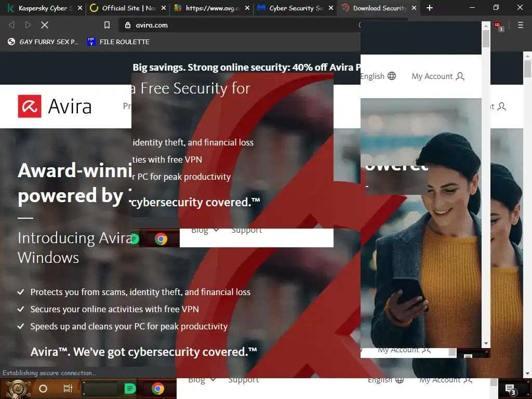
Task: Click the "Introducing Avira" heading
Action: pyautogui.click(x=75, y=238)
